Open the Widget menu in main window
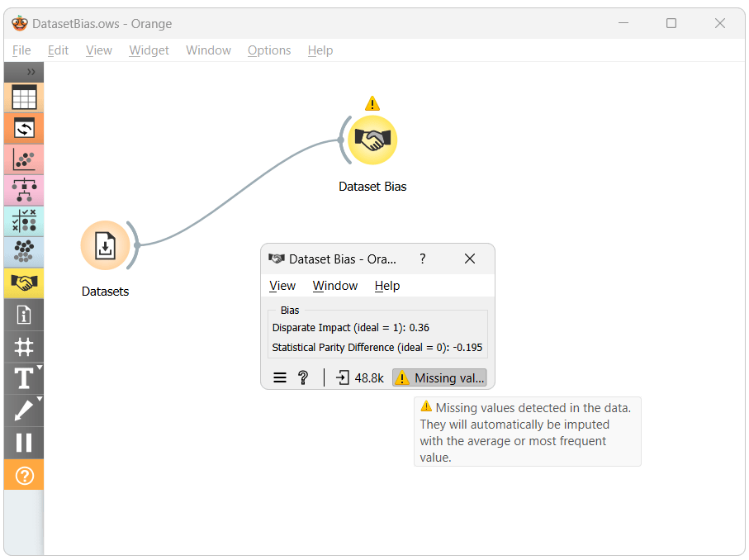 pos(149,50)
